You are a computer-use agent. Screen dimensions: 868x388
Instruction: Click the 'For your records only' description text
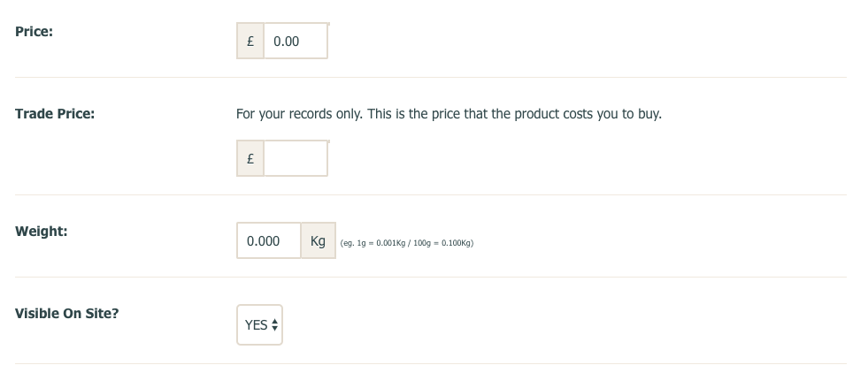pyautogui.click(x=449, y=114)
